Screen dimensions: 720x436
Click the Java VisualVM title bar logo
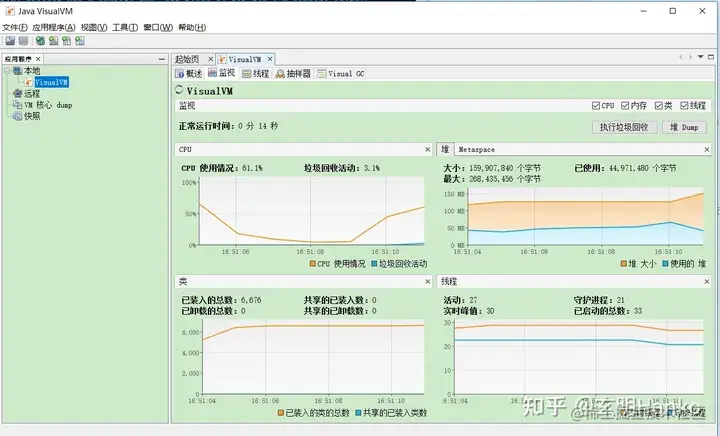click(10, 11)
